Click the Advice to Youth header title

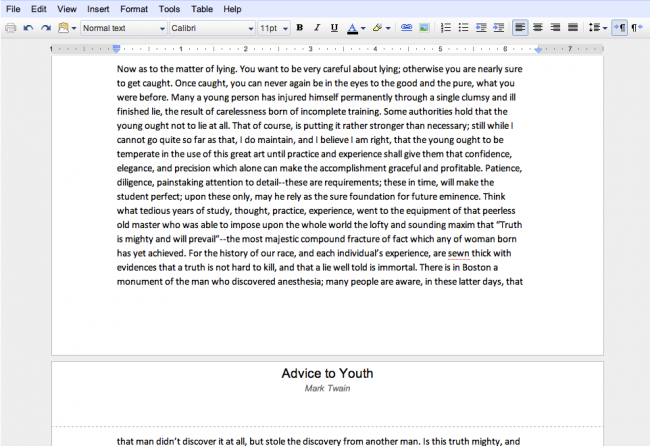click(327, 373)
